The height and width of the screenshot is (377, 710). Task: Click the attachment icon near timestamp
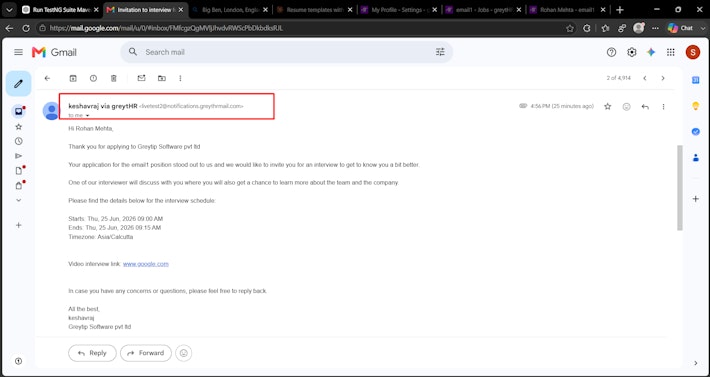coord(523,106)
